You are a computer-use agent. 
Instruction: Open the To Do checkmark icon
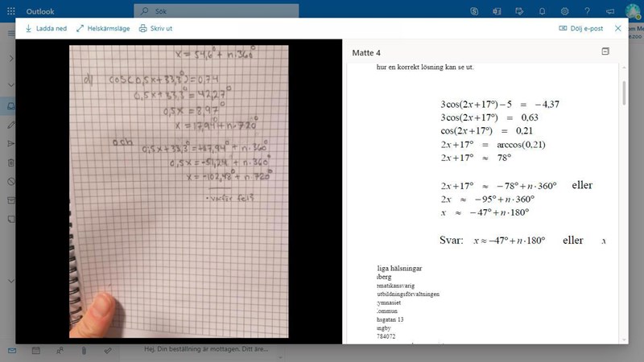(x=108, y=352)
